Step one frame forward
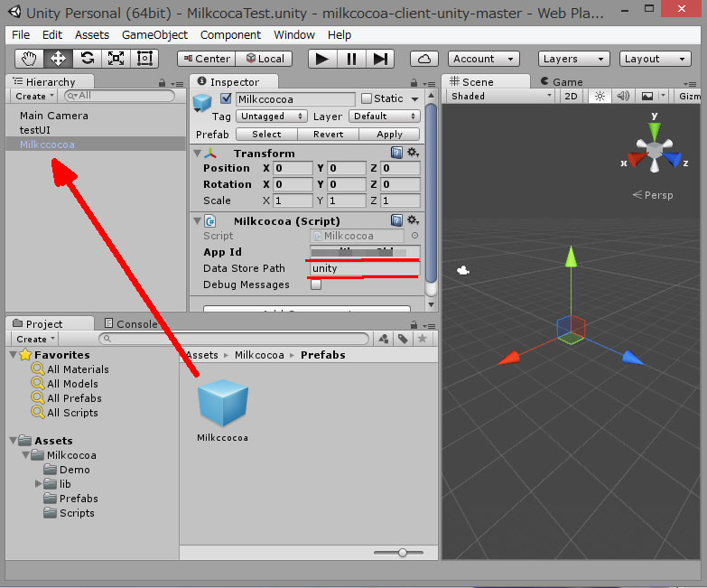Screen dimensions: 707x588 pos(380,59)
